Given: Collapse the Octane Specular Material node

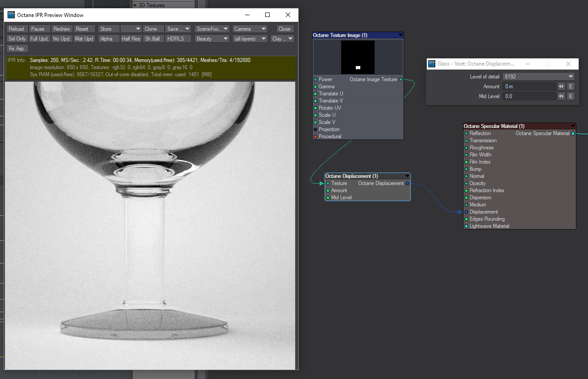Looking at the screenshot, I should 573,126.
